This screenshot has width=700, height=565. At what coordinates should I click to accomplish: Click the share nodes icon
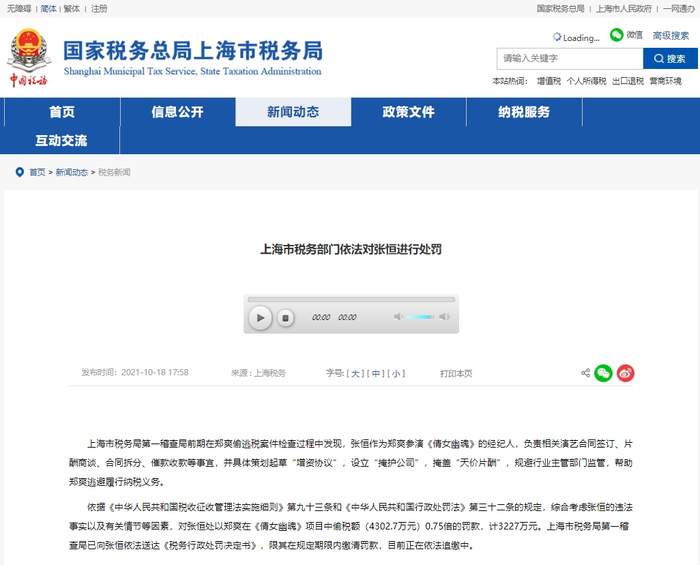tap(585, 373)
